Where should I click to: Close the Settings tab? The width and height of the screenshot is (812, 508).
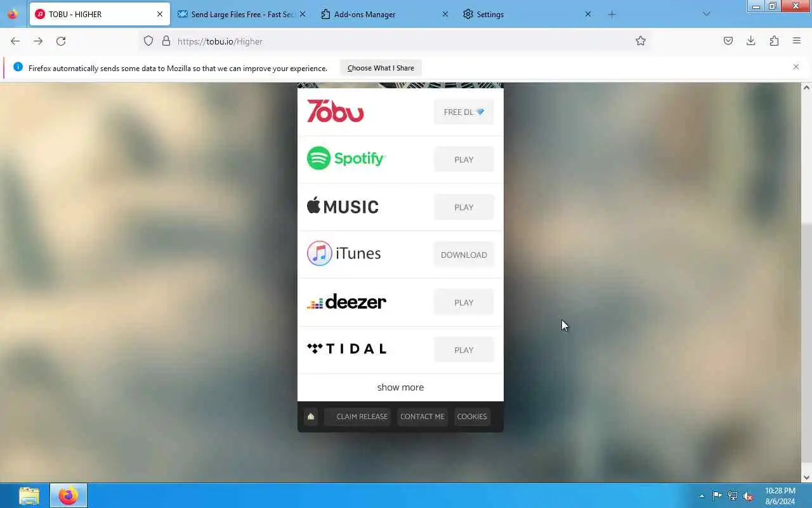[588, 14]
